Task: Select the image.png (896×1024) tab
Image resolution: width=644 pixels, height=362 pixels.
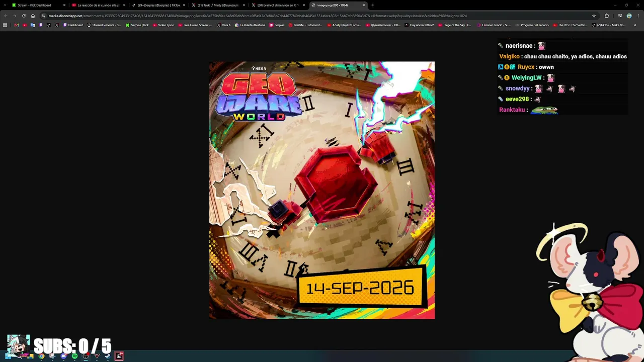Action: (338, 5)
